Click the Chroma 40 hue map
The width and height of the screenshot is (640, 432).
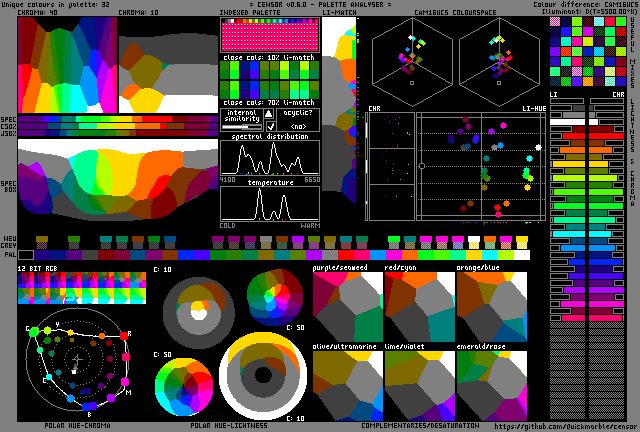coord(67,65)
